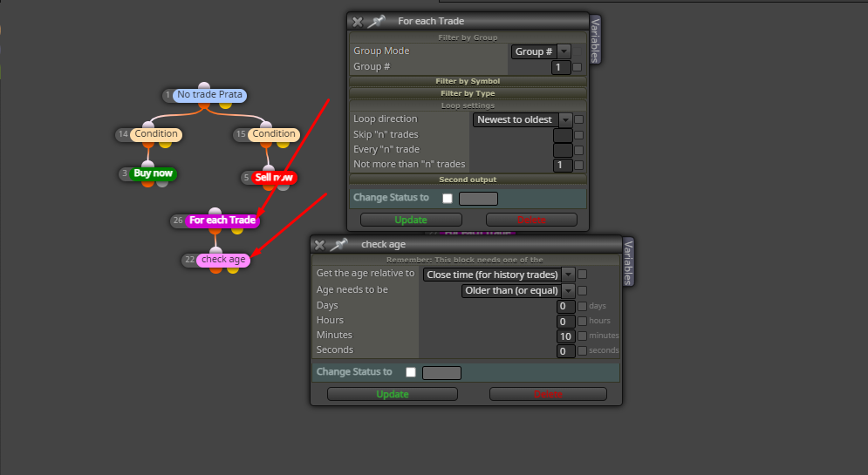Click Update in For each Trade panel
Screen dimensions: 868x475
[x=411, y=221]
